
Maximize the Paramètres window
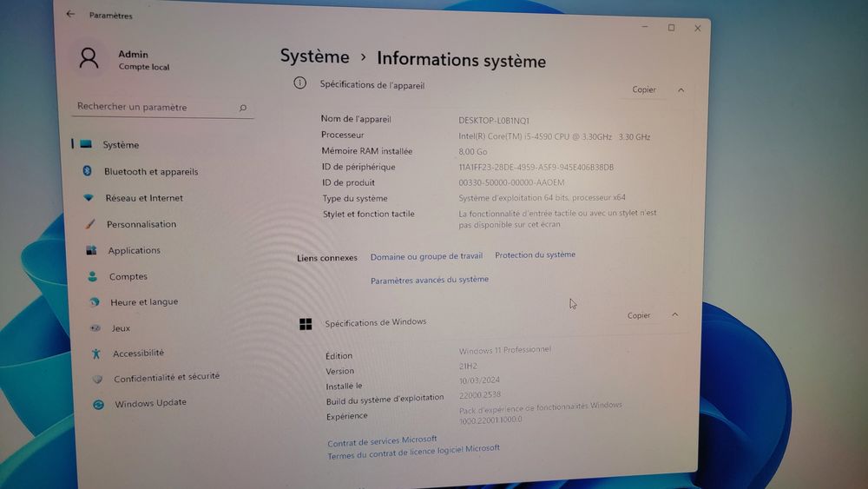671,28
